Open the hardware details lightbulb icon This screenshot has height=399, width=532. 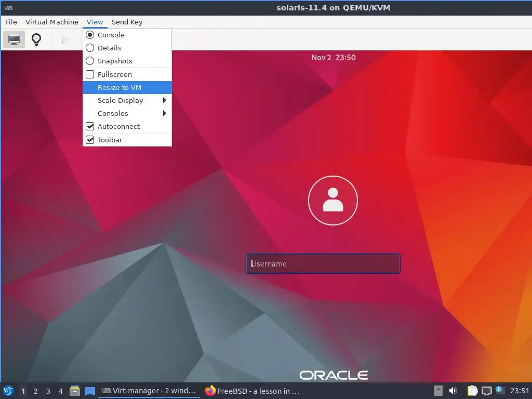[36, 39]
